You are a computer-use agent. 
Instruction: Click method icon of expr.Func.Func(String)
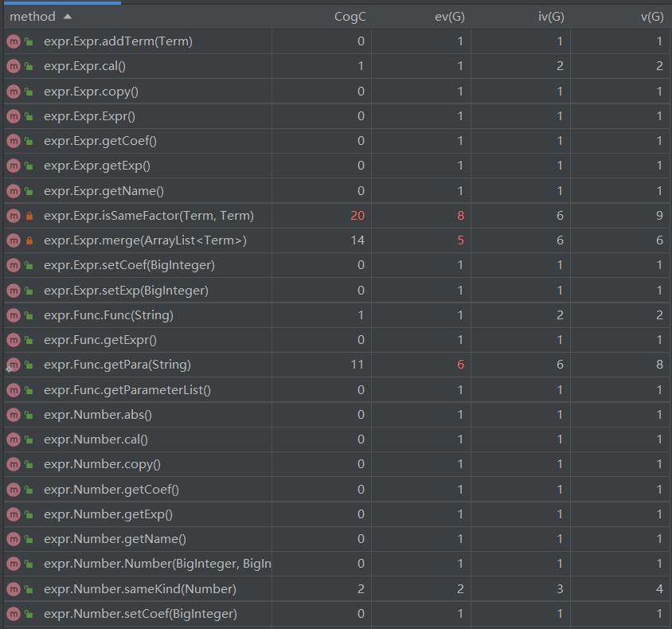14,315
